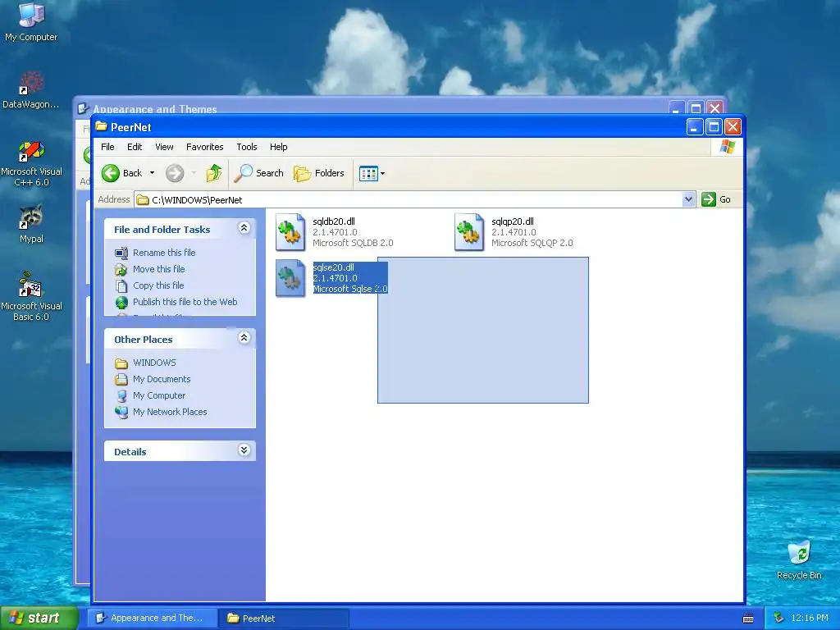Open the Tools menu
840x630 pixels.
coord(247,147)
